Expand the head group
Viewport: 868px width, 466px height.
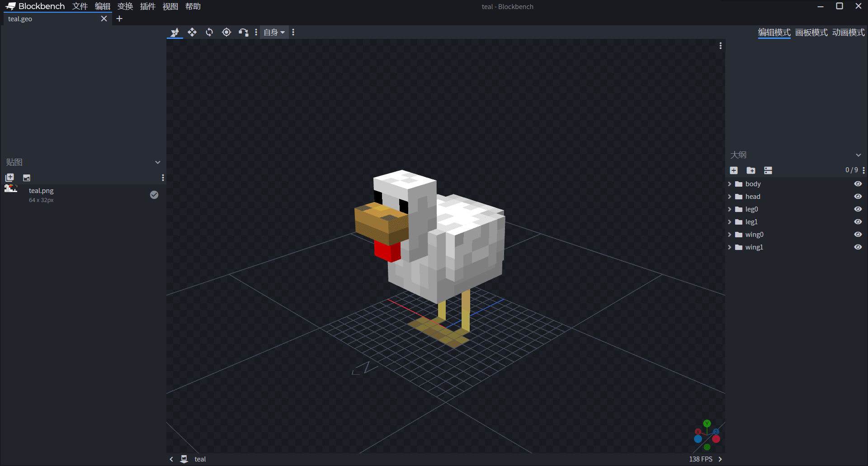click(x=729, y=197)
